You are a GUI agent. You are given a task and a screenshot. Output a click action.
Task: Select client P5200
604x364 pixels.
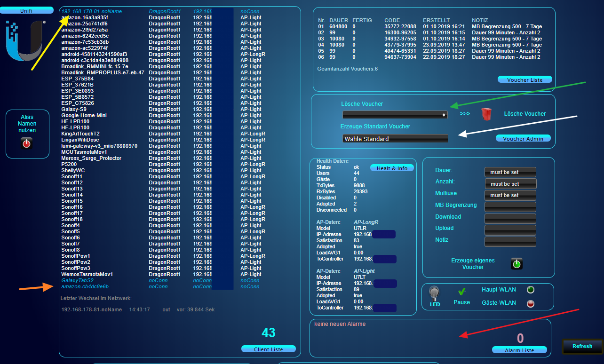pos(69,164)
